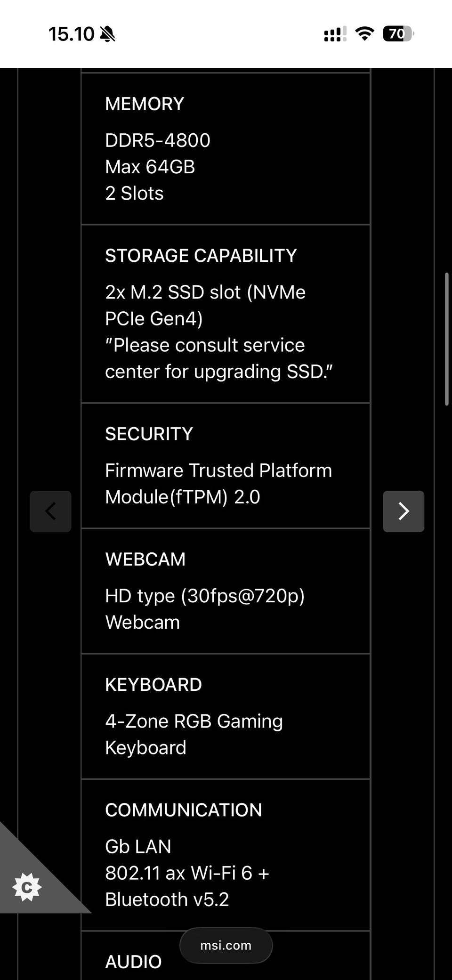Open cookie settings gear icon
Viewport: 452px width, 980px height.
(27, 887)
